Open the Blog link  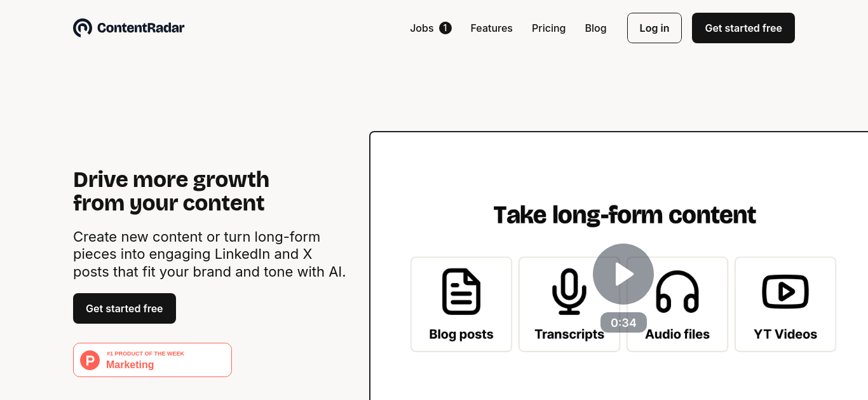click(x=595, y=28)
